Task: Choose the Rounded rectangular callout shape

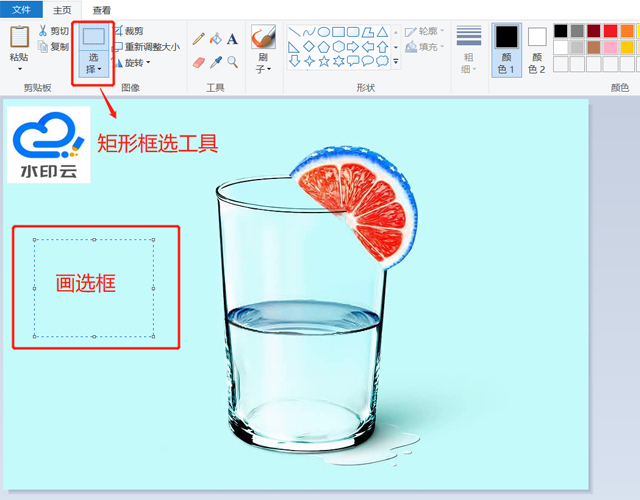Action: (x=353, y=61)
